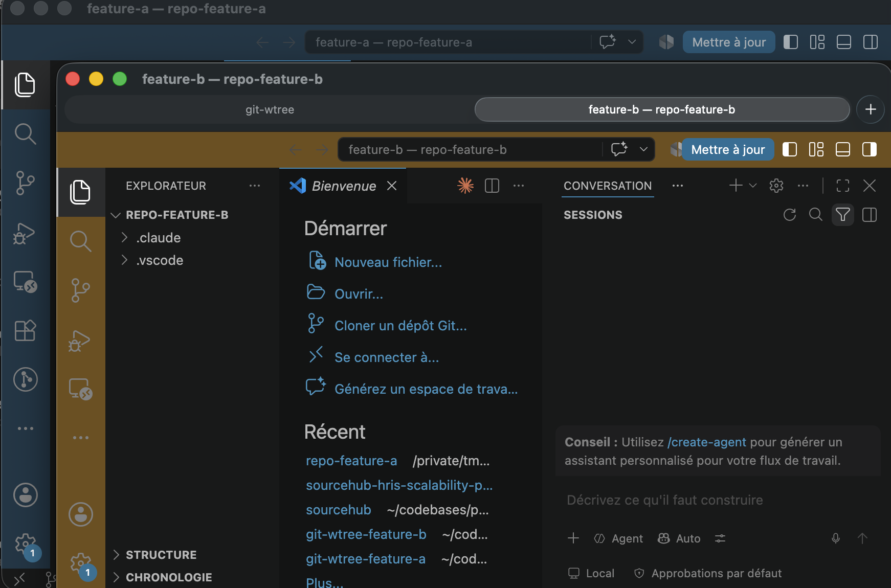Open Accounts icon in feature-a window
The image size is (891, 588).
[x=26, y=495]
